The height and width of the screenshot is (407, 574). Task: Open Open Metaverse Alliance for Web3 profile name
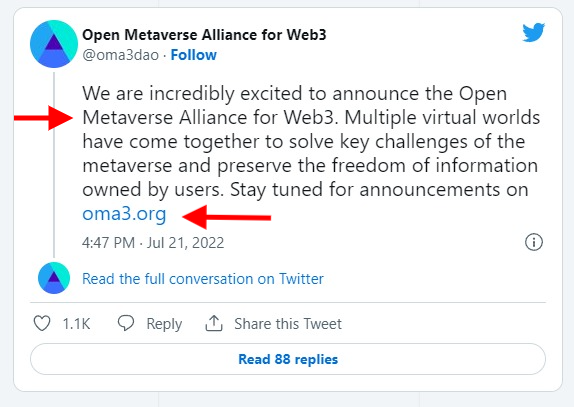click(x=204, y=35)
